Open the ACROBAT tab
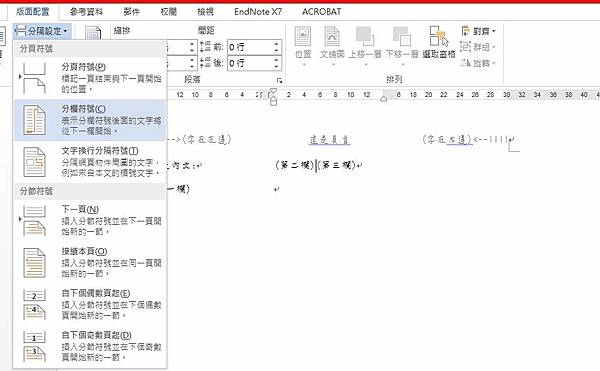Viewport: 600px width, 371px height. point(321,12)
